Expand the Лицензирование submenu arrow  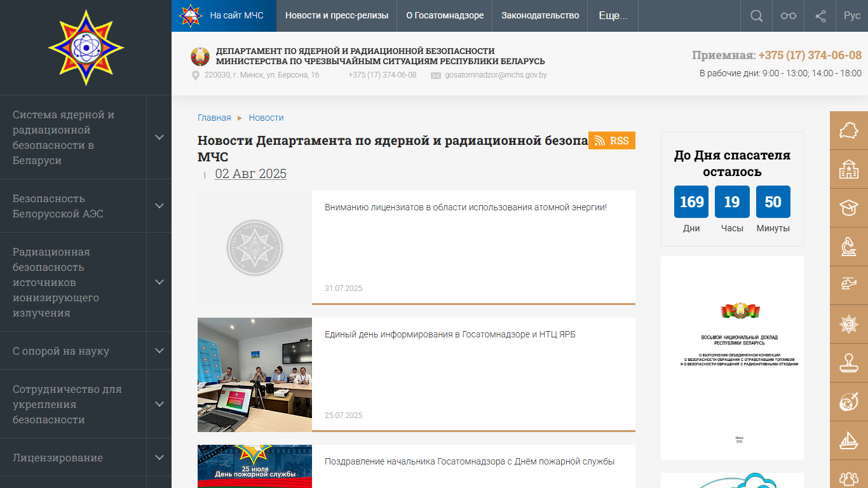pyautogui.click(x=159, y=457)
